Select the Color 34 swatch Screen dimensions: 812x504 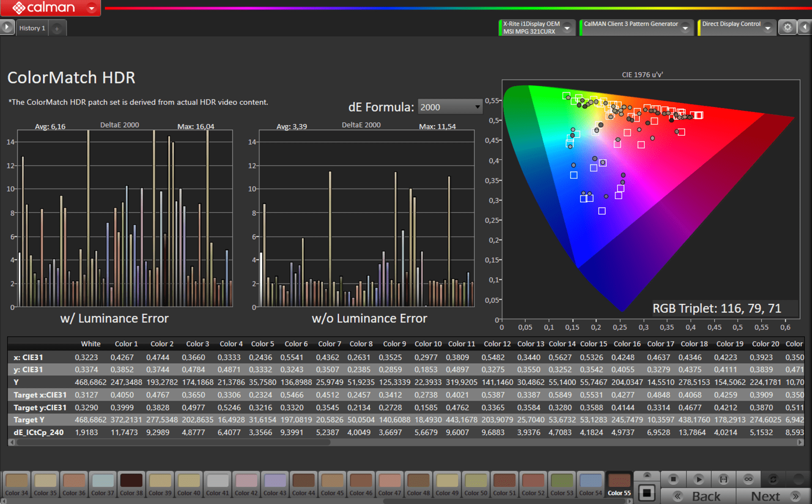pos(16,485)
